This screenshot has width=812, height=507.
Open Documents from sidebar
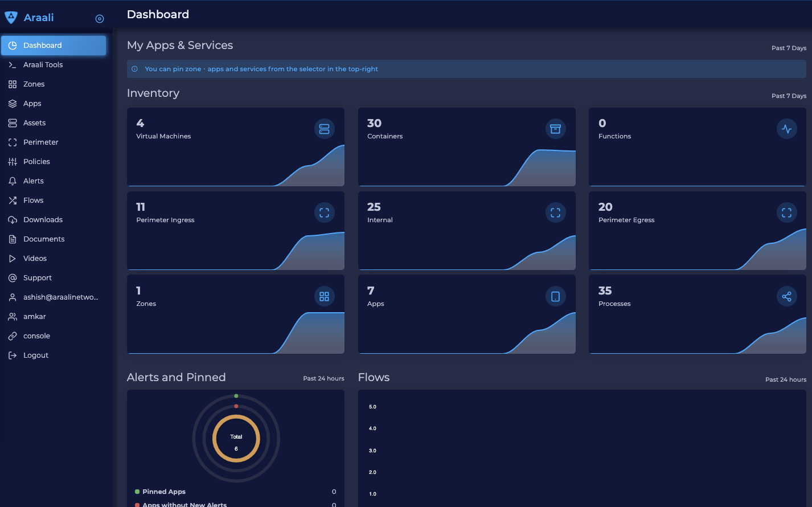tap(54, 239)
